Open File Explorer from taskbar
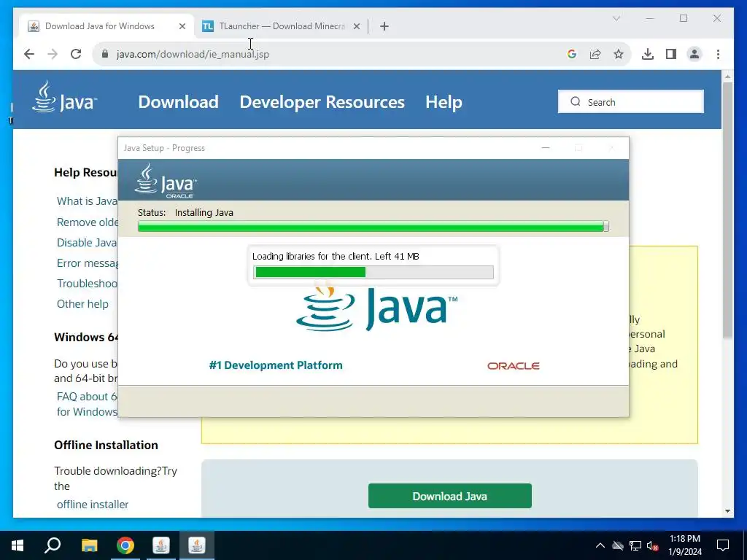The image size is (747, 560). coord(89,545)
